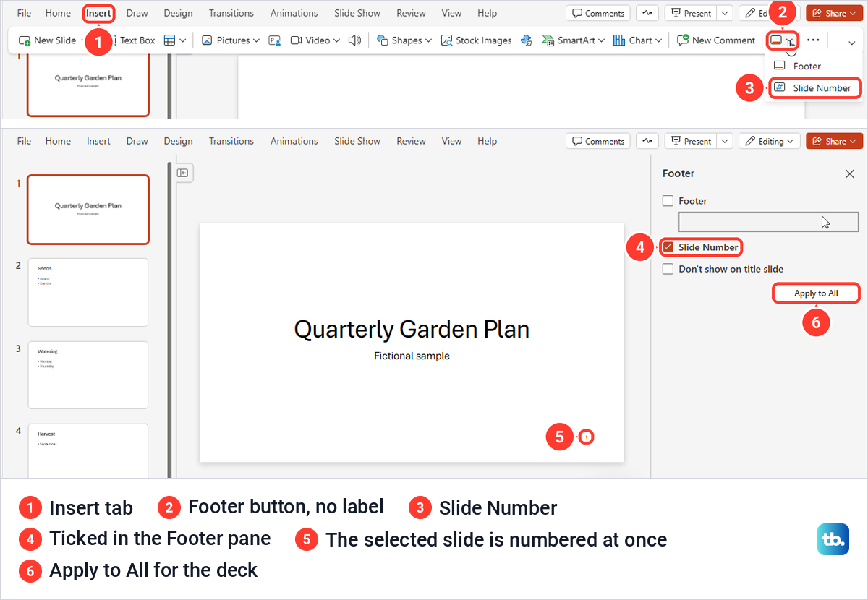
Task: Click the Apply to All button
Action: pos(816,293)
